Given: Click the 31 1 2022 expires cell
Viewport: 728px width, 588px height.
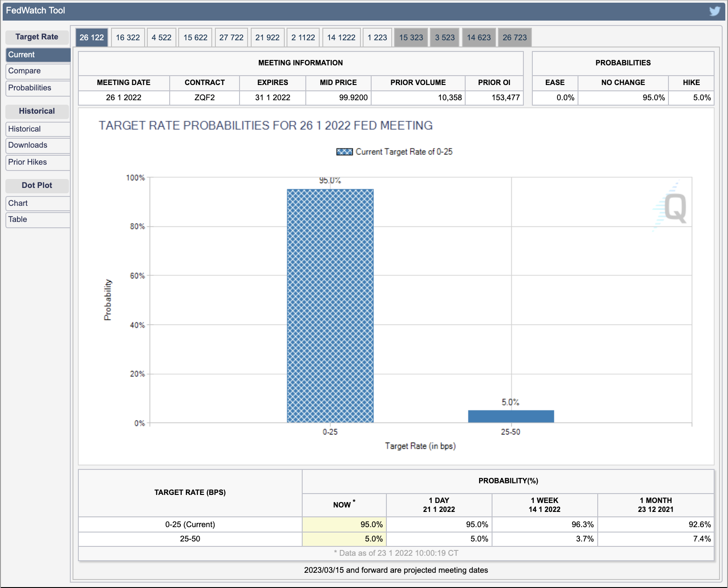Looking at the screenshot, I should pyautogui.click(x=273, y=98).
